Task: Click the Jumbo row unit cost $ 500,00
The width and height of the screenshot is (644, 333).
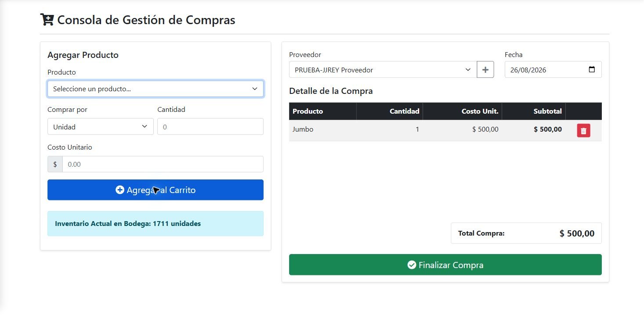Action: pos(485,129)
